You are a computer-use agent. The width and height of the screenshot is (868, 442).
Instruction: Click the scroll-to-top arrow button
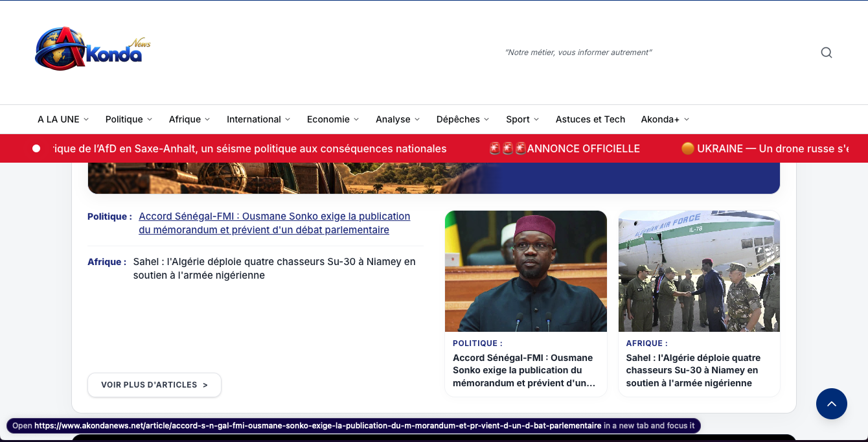832,404
